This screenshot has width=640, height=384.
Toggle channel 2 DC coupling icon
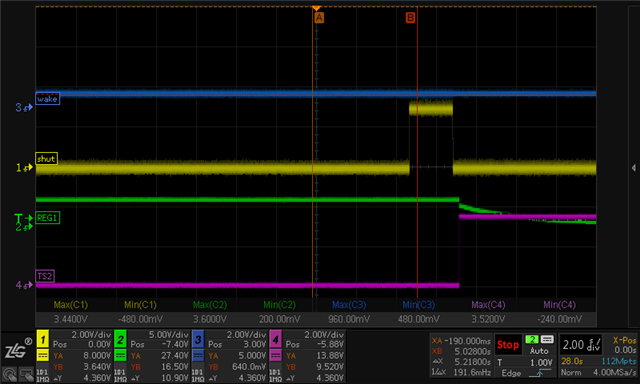(x=120, y=355)
